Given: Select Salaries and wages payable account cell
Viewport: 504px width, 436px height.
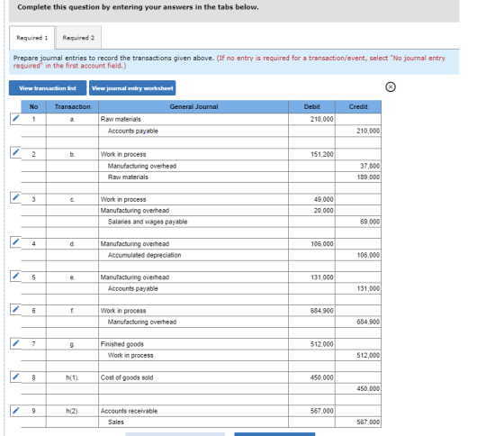Looking at the screenshot, I should pyautogui.click(x=193, y=222).
